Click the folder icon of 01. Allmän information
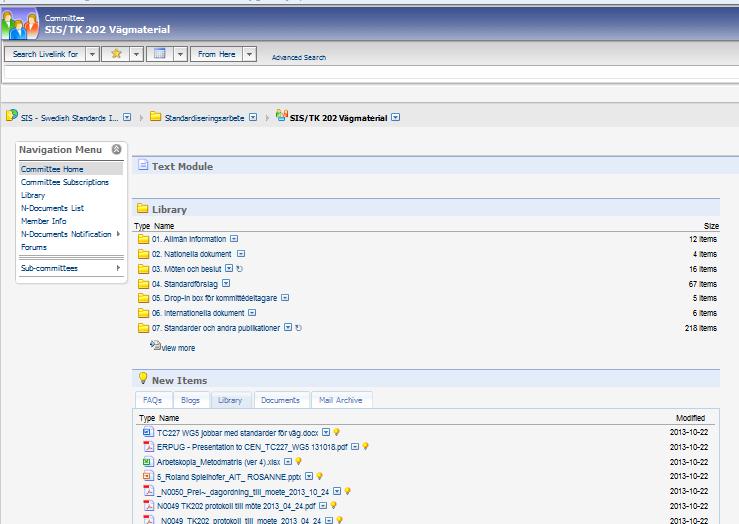 click(x=143, y=239)
